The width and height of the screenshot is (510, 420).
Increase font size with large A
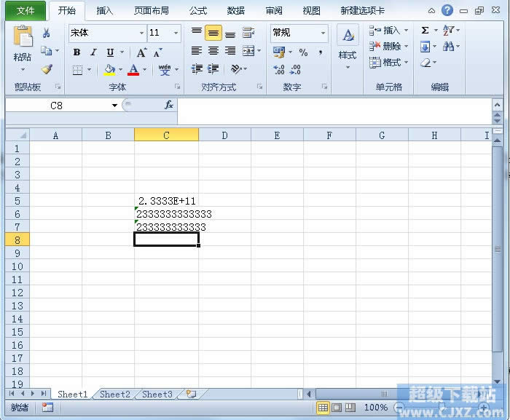point(141,52)
